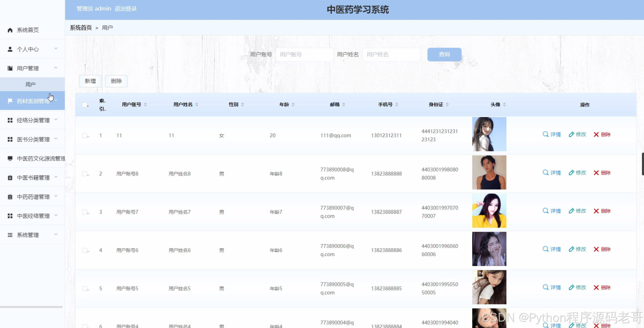Viewport: 644px width, 328px height.
Task: Expand the 中药药谱管理 chevron
Action: click(56, 196)
